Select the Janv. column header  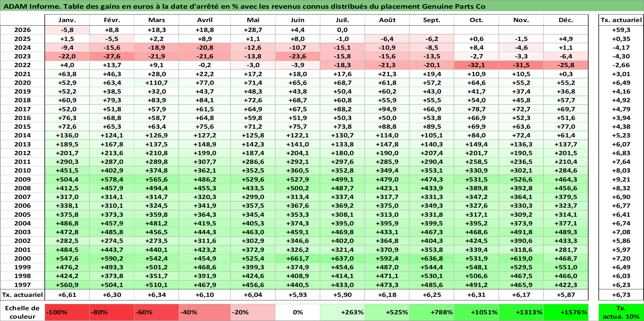tap(67, 20)
